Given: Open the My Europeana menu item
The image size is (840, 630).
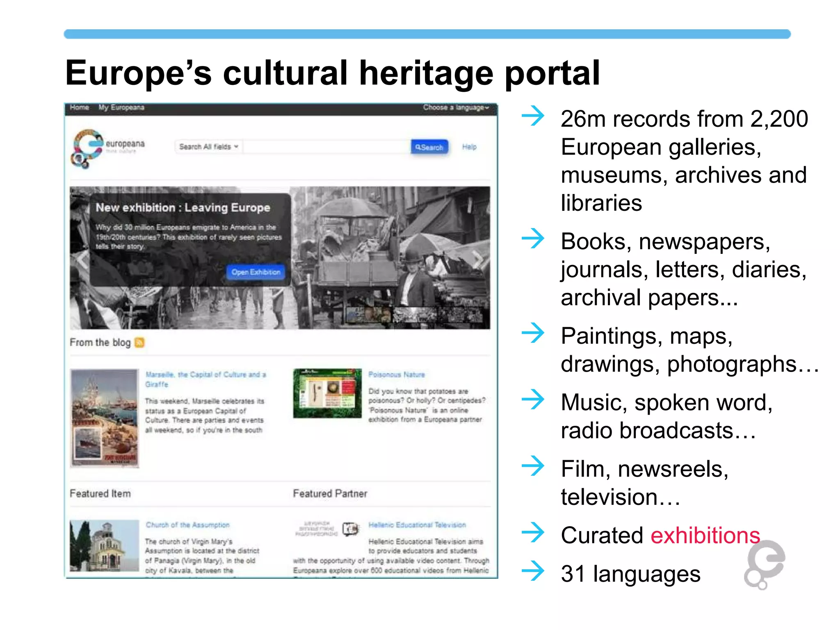Looking at the screenshot, I should click(121, 107).
